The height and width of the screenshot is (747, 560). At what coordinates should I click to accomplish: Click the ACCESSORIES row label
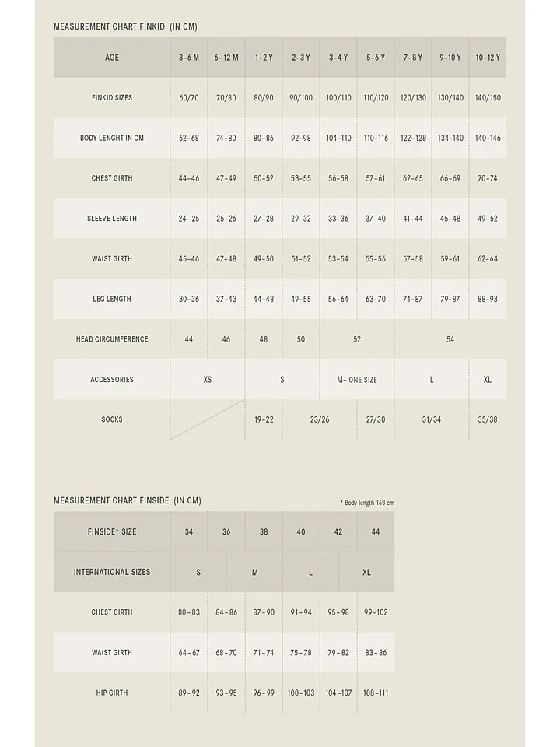click(x=112, y=380)
